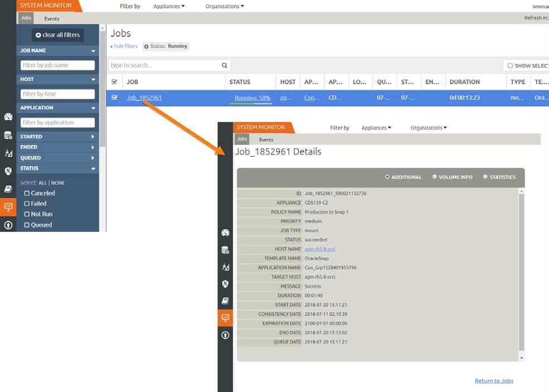Open application manager icon in first window sidebar
Viewport: 549px width, 392px height.
pos(8,153)
